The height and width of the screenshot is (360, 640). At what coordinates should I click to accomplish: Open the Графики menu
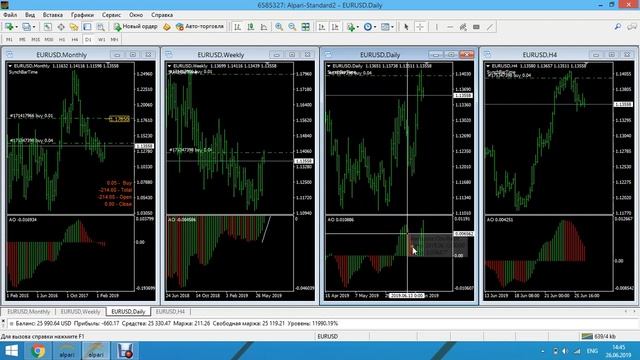point(82,15)
